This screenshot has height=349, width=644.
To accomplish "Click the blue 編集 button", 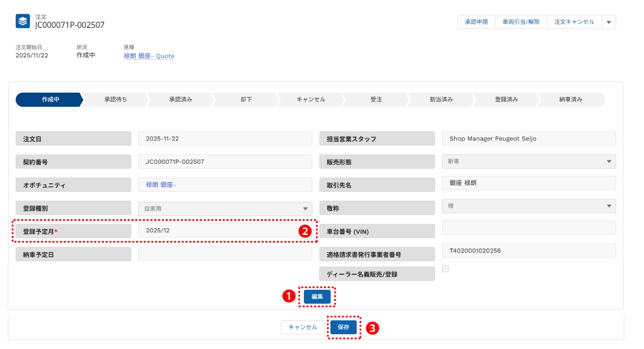I will [317, 297].
